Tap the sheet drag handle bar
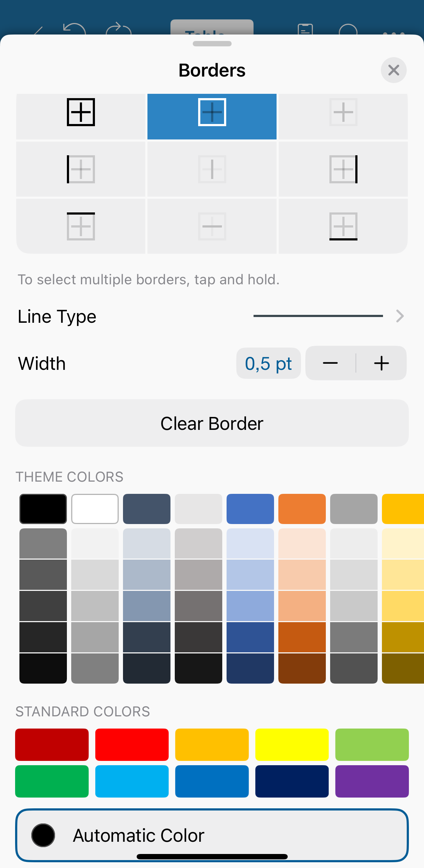424x868 pixels. click(212, 44)
